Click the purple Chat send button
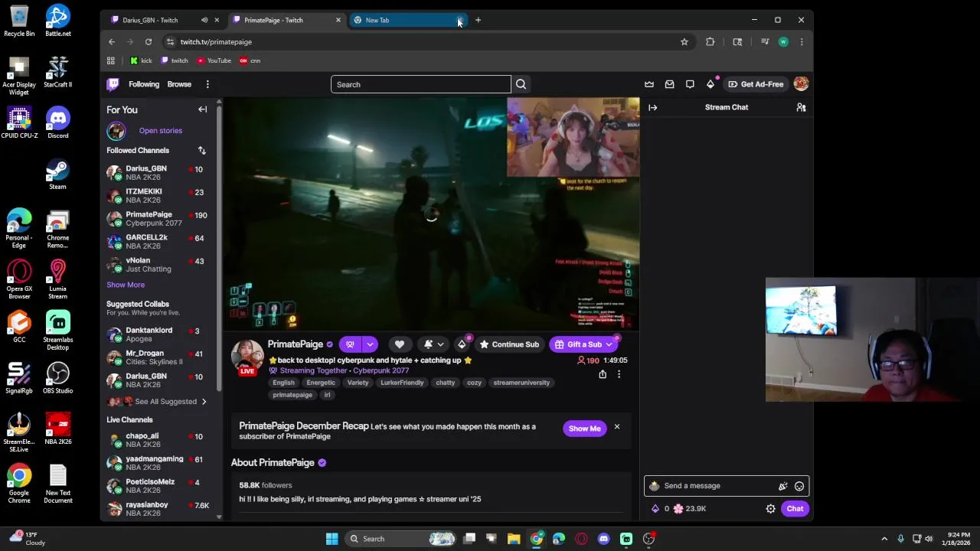Viewport: 980px width, 551px height. 795,509
